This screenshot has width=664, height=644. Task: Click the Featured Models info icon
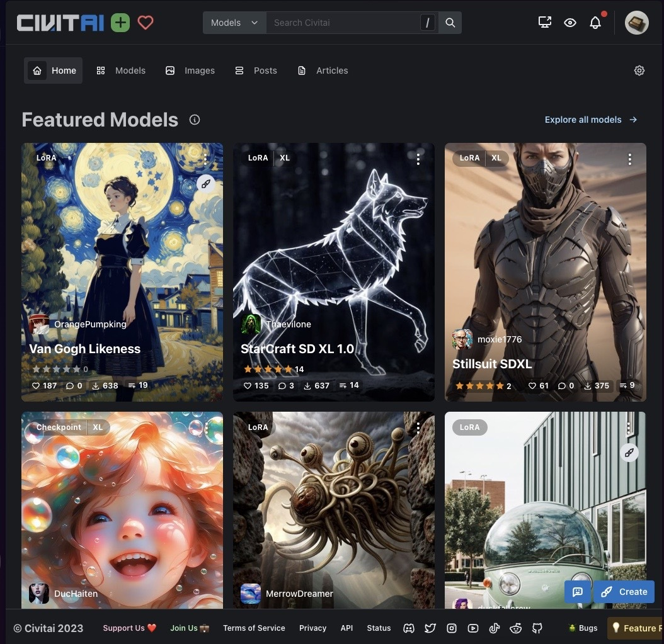click(195, 120)
